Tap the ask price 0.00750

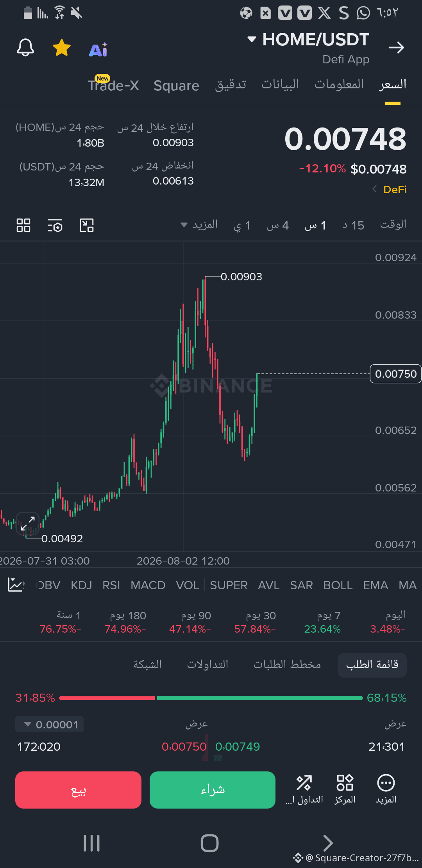184,747
